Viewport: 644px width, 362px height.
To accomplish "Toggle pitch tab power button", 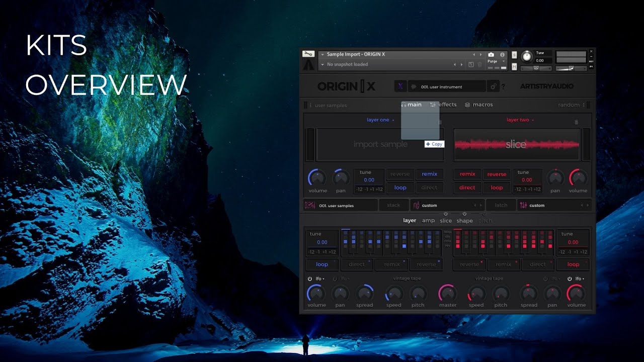I will 485,214.
